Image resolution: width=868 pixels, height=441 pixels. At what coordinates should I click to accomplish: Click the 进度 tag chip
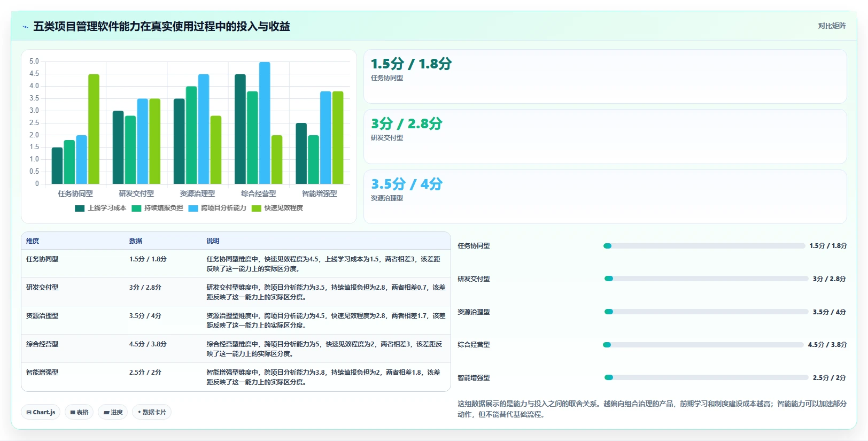click(x=113, y=412)
